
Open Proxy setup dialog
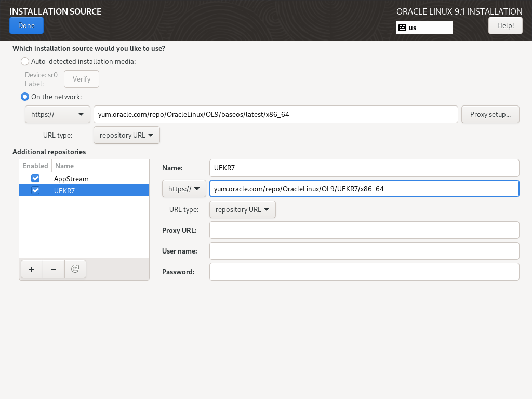490,114
